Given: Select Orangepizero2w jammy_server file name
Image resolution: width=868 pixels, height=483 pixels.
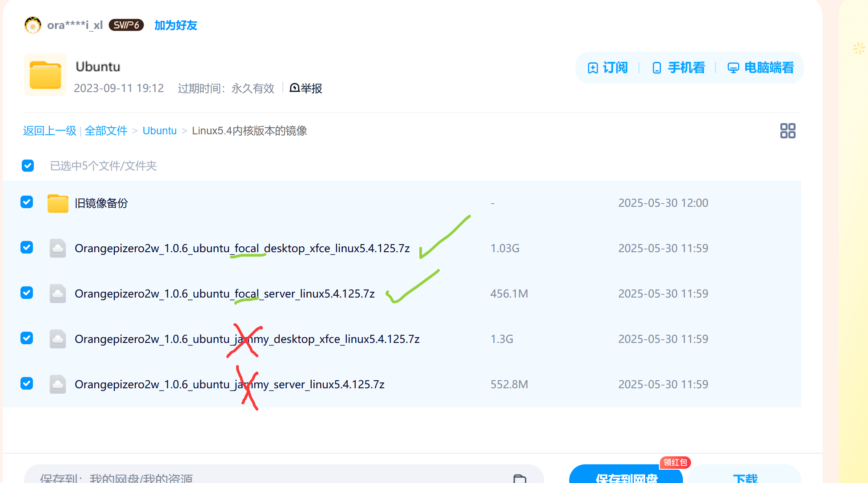Looking at the screenshot, I should coord(229,384).
